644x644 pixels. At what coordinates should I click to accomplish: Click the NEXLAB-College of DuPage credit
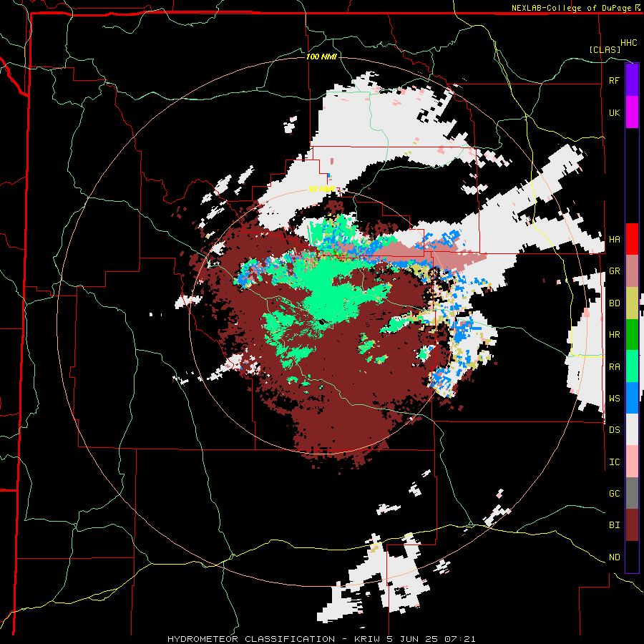[571, 8]
